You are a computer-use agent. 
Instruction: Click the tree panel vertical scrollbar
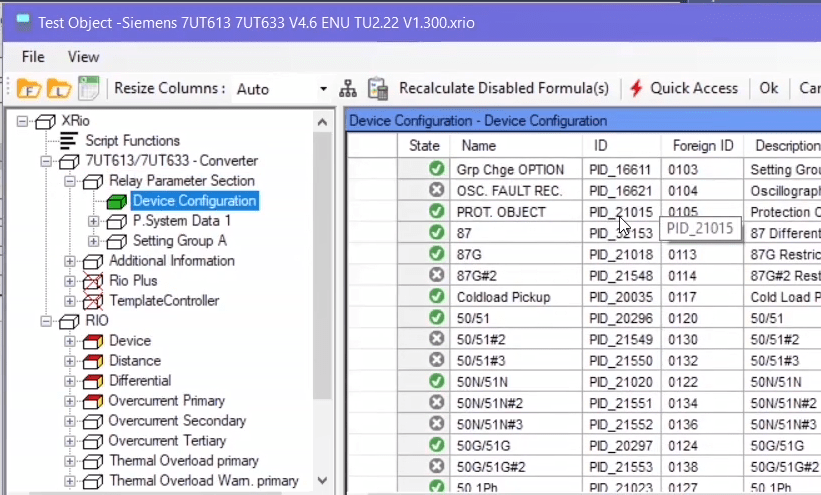click(x=322, y=300)
